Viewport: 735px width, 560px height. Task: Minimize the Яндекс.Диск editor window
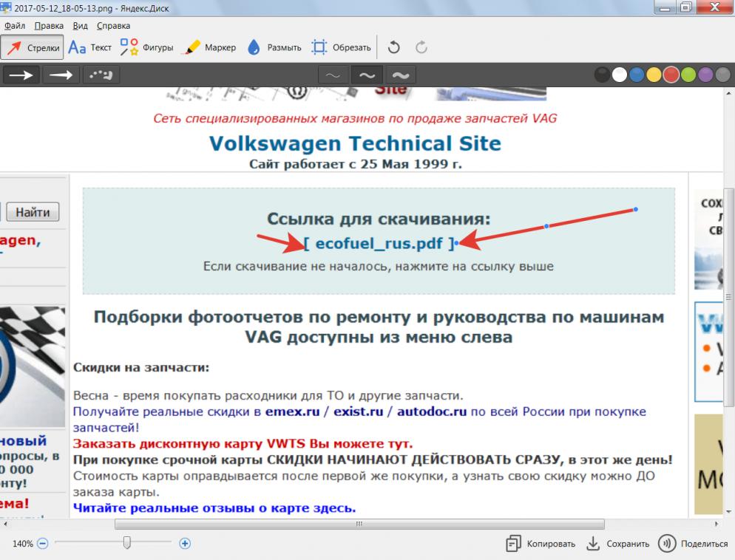point(664,7)
